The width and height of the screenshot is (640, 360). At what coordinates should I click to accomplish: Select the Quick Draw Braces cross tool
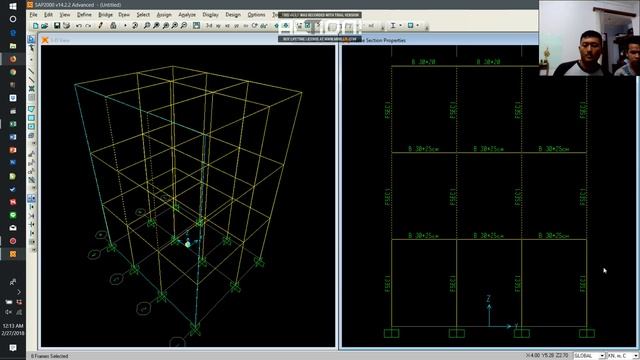31,89
